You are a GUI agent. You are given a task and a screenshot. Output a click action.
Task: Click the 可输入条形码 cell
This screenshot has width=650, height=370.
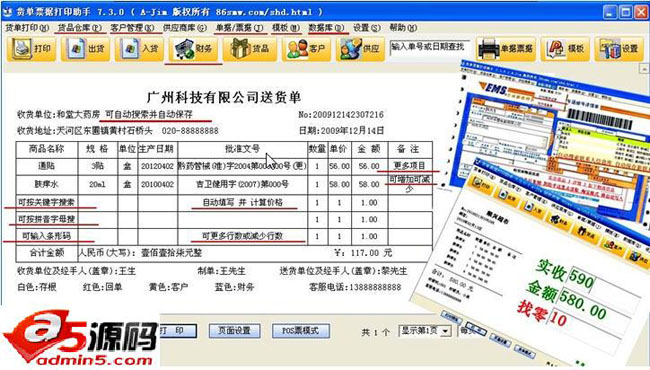point(47,236)
